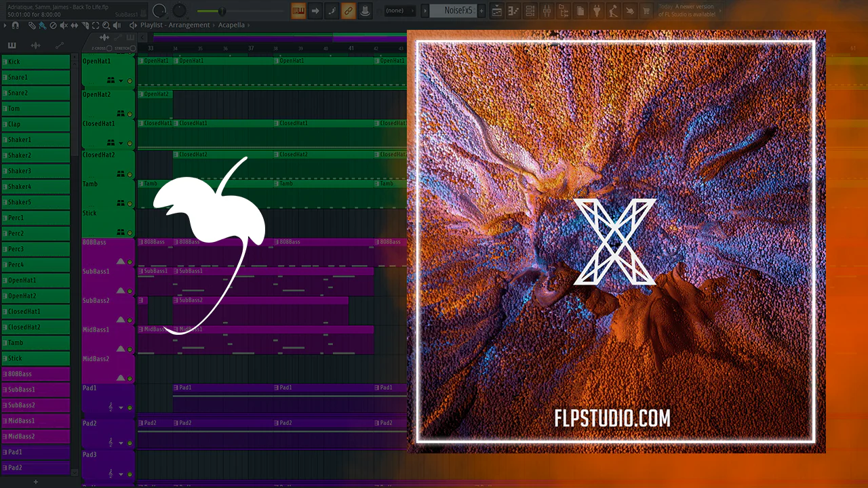Select the playback preview speaker tool
Screen dimensions: 868x488
117,25
